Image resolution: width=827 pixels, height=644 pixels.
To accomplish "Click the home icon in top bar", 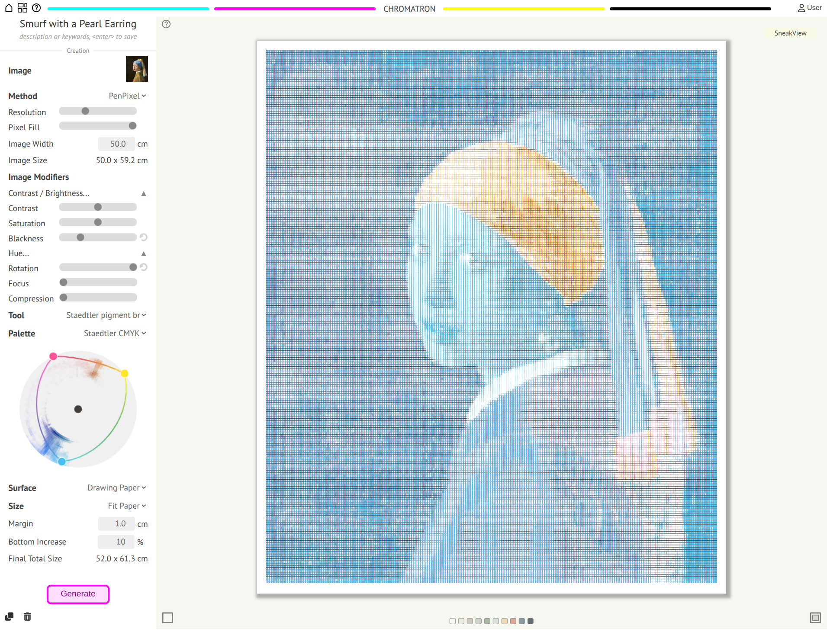I will tap(9, 8).
